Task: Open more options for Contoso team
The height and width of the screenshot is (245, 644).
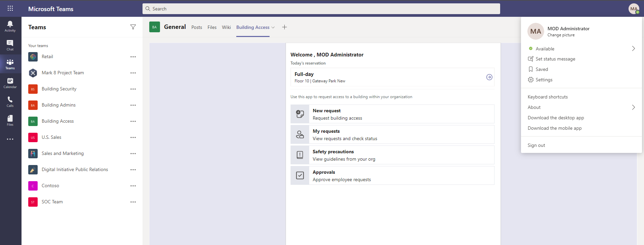Action: tap(133, 186)
